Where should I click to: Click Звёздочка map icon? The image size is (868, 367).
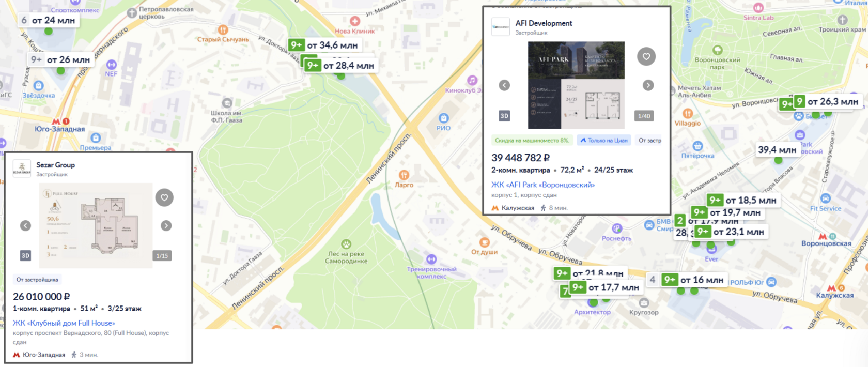pos(39,86)
